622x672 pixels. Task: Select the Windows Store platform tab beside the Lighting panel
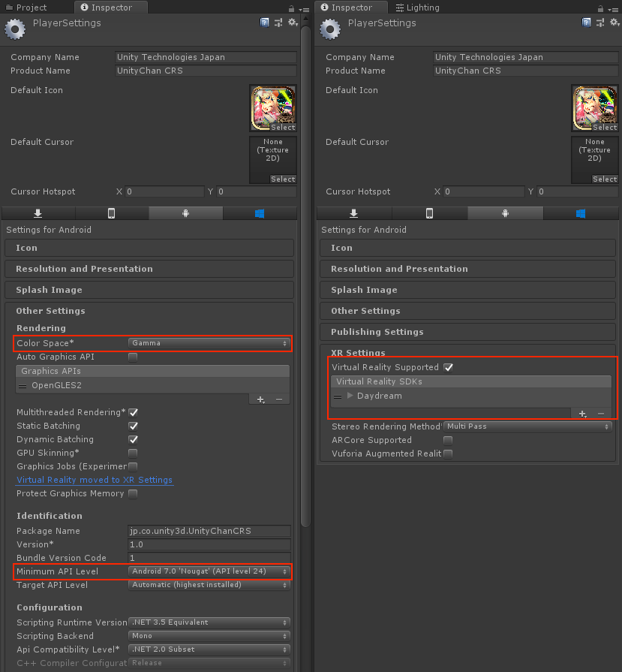point(580,213)
